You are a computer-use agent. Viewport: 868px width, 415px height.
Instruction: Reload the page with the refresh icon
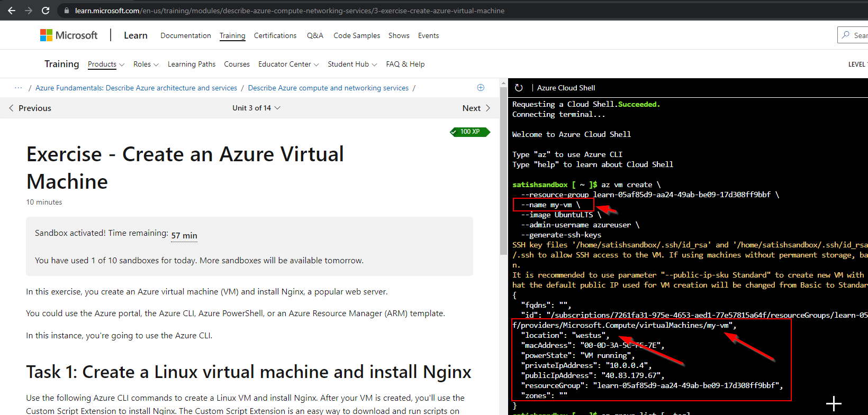tap(46, 11)
